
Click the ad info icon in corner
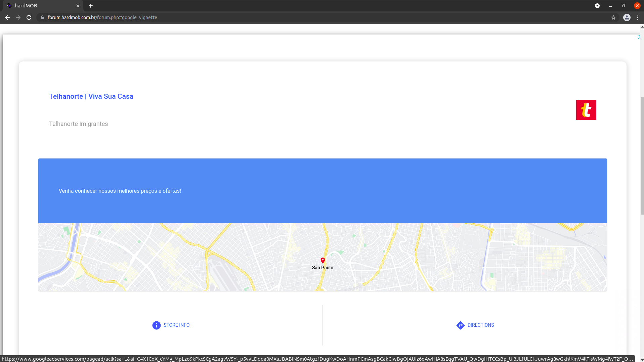639,37
